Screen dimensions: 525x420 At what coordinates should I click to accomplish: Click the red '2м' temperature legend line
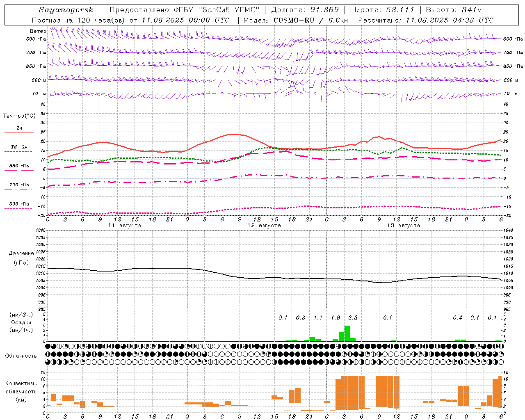19,133
